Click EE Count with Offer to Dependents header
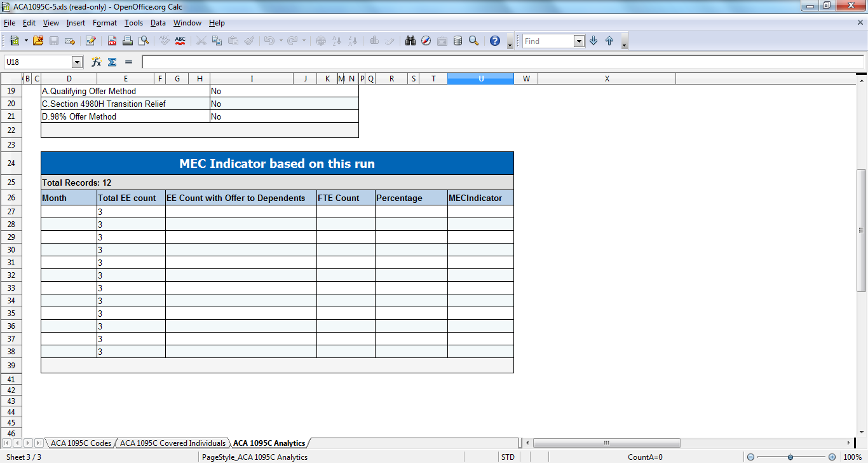 click(241, 198)
